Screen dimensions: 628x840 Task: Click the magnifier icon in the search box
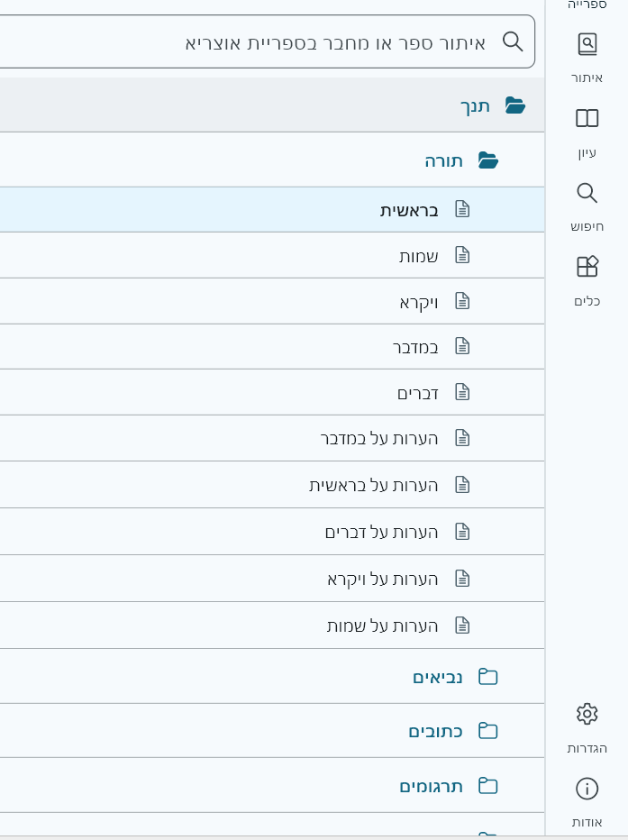coord(513,41)
